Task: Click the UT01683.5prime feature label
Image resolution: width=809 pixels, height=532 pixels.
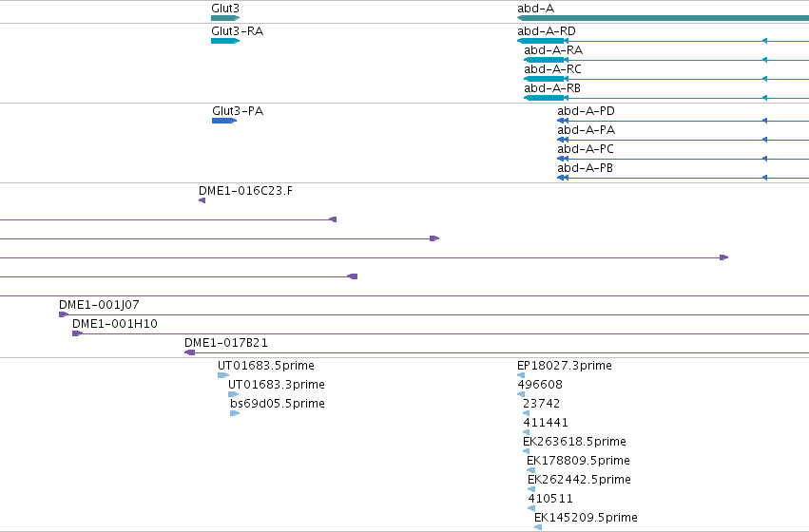Action: click(266, 366)
